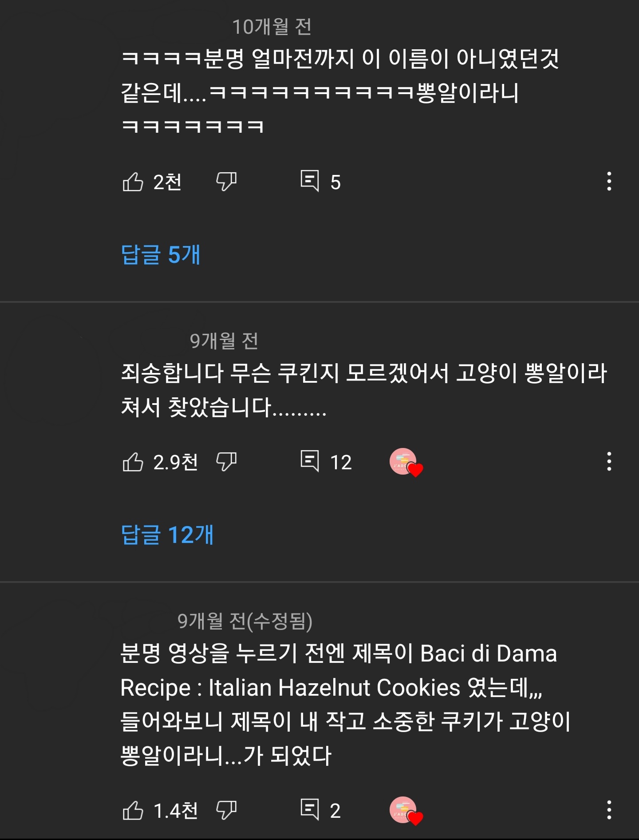
Task: Expand 답글 12개 replies
Action: click(x=167, y=535)
